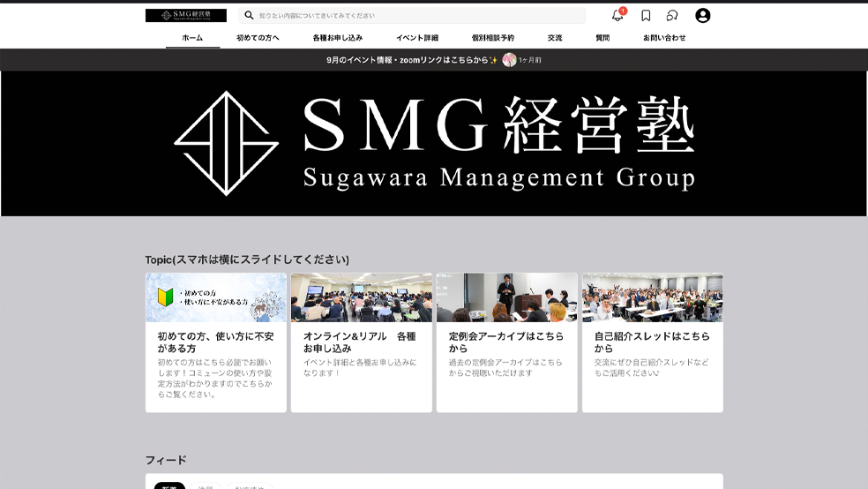
Task: Open the 個別相談予約 menu item
Action: pos(493,38)
